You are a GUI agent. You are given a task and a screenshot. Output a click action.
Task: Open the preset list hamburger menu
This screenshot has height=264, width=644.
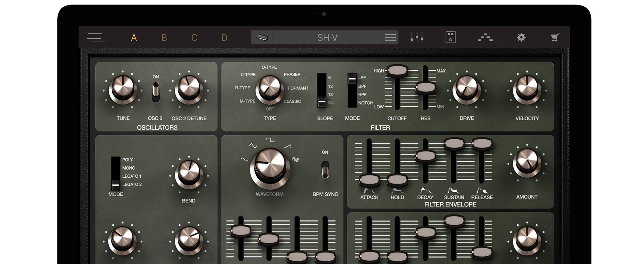click(391, 37)
